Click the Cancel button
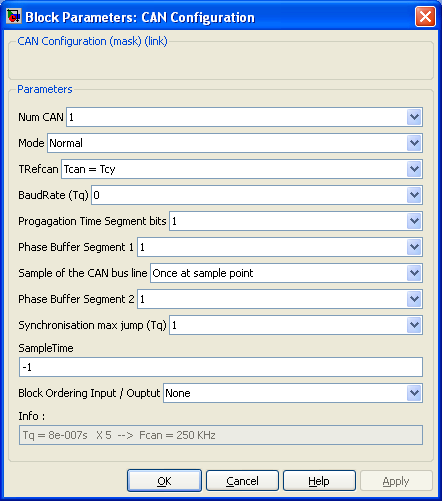442x501 pixels. [242, 481]
